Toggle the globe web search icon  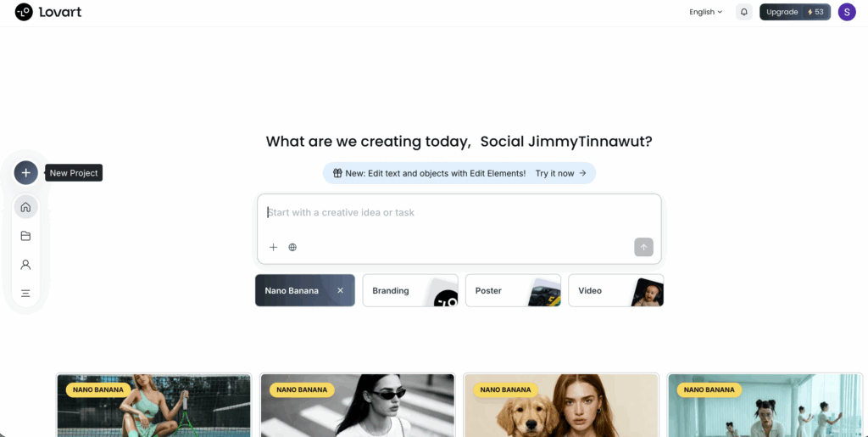point(292,247)
